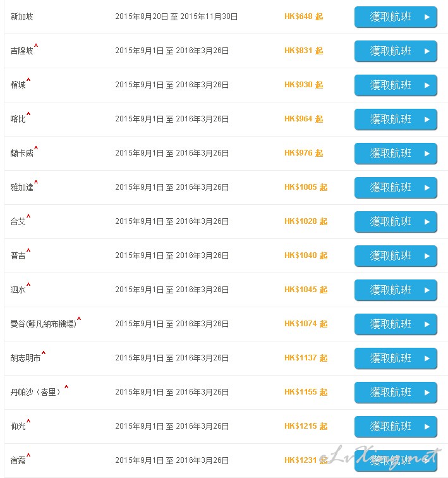Select the HK$831 起 fare price
This screenshot has height=478, width=448.
click(x=304, y=51)
